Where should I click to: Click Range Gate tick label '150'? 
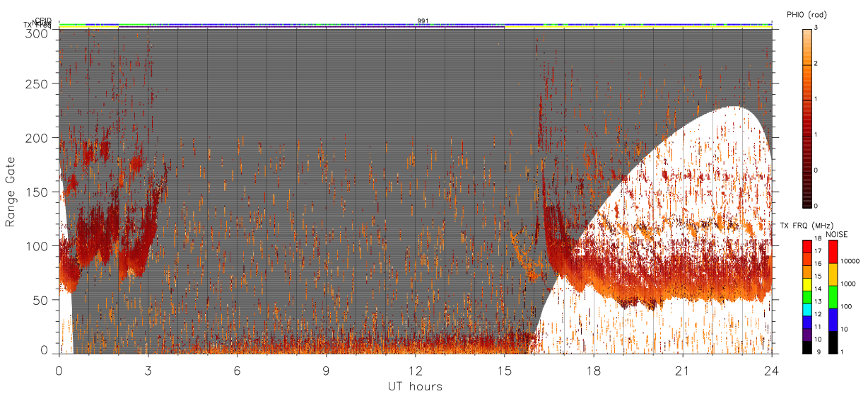pos(38,192)
